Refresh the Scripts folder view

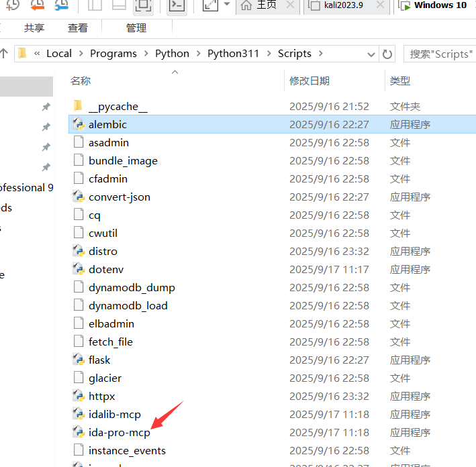click(x=387, y=54)
